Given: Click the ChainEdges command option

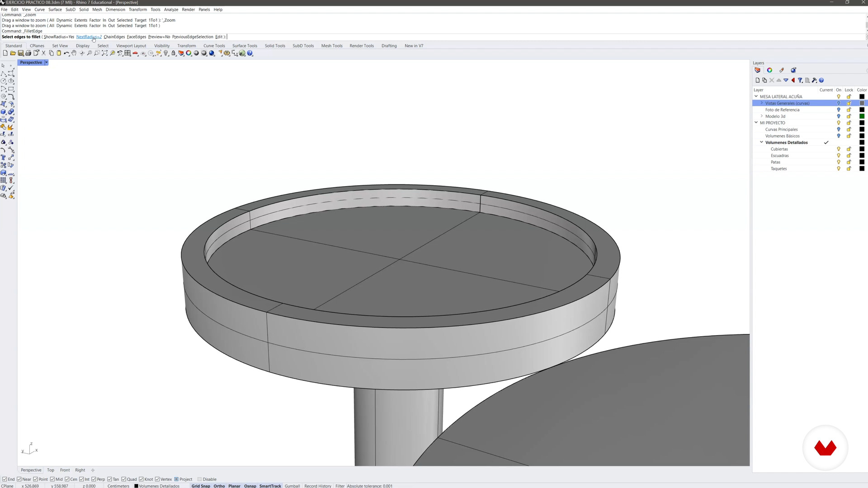Looking at the screenshot, I should [x=114, y=37].
